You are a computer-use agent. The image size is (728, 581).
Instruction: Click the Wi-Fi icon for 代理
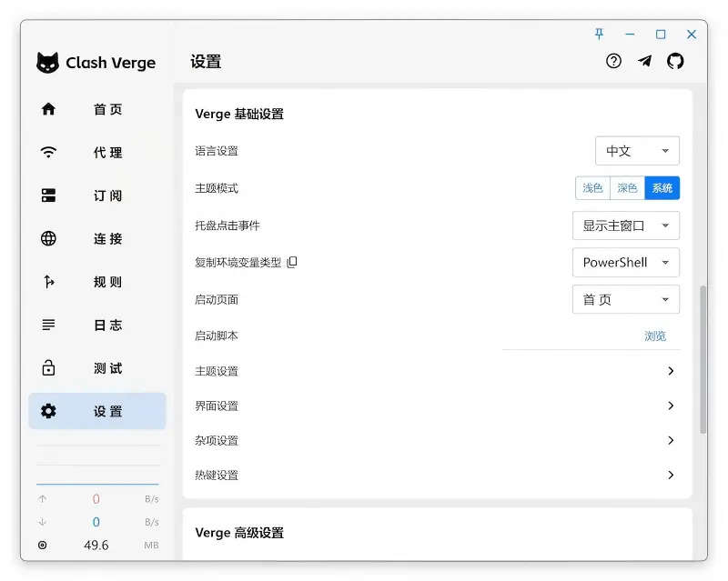[x=48, y=152]
